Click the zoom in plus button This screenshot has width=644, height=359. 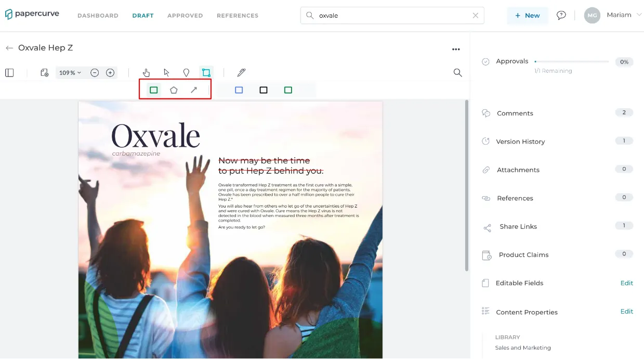(x=110, y=73)
